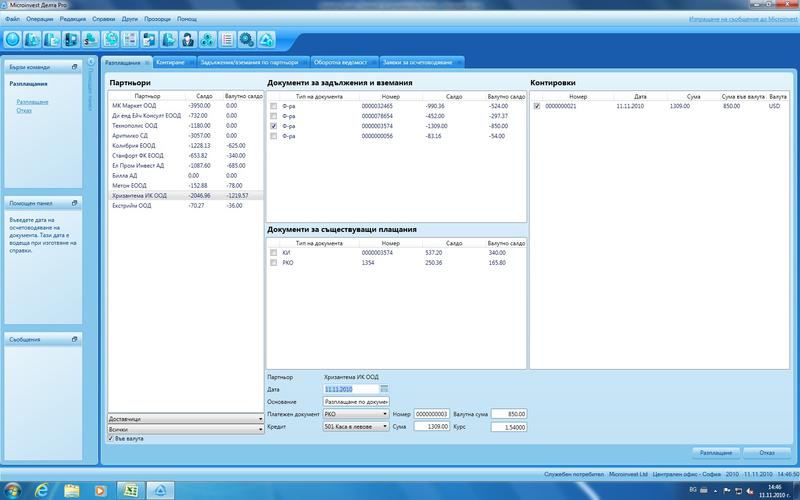
Task: Click the list document toolbar icon
Action: pyautogui.click(x=227, y=40)
